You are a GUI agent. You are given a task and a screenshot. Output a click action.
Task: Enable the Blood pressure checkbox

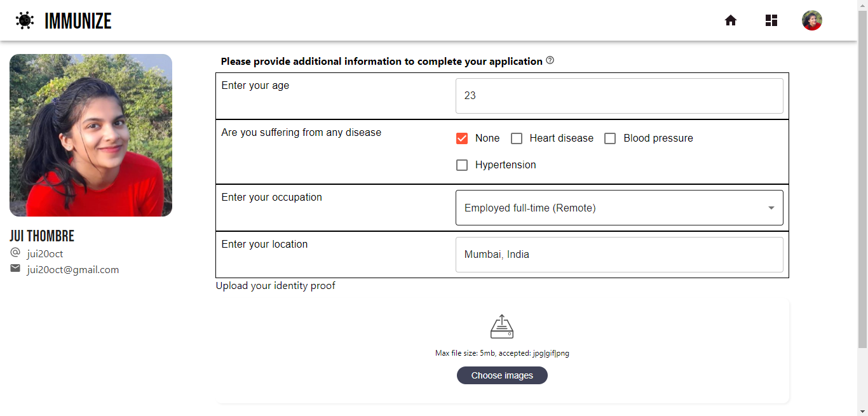[x=610, y=138]
